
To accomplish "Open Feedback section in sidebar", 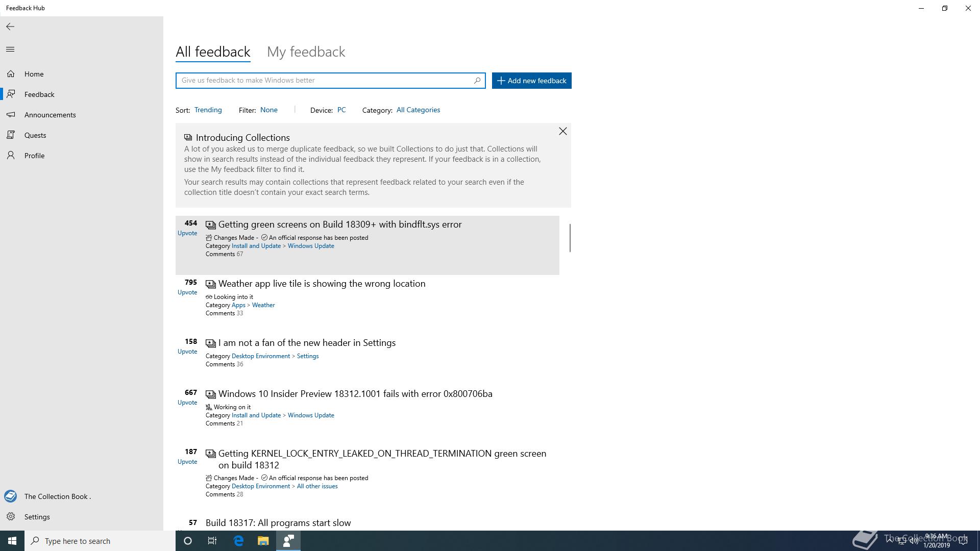I will coord(82,94).
